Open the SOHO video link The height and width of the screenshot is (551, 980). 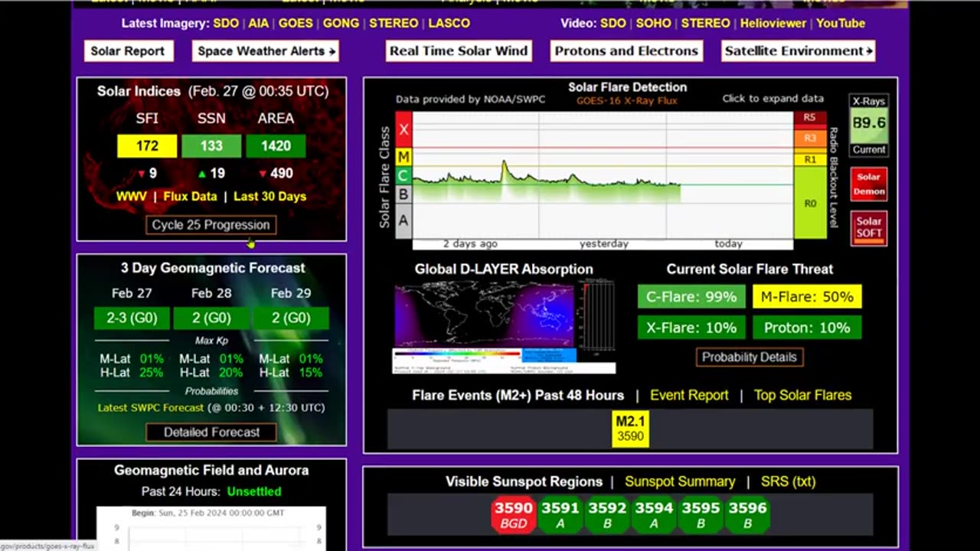654,23
